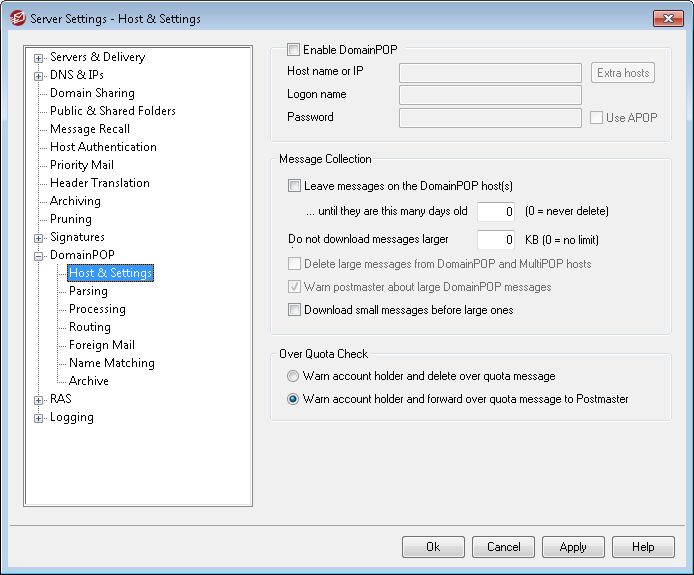Expand the Servers & Delivery node

39,58
